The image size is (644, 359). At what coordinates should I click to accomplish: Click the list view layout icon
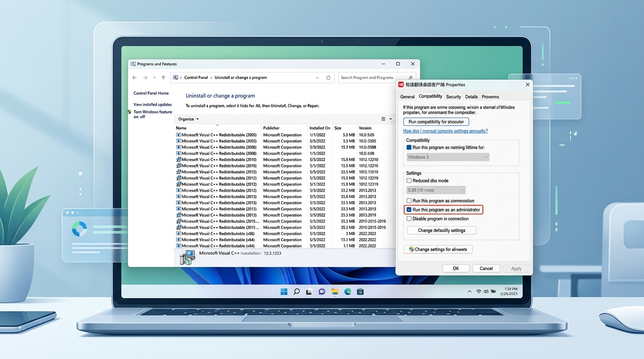pos(383,119)
